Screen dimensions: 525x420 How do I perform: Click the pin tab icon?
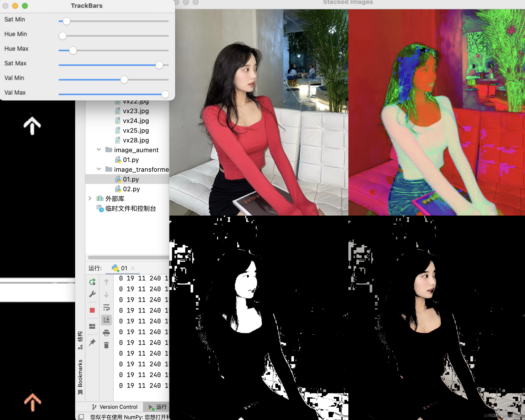(92, 342)
